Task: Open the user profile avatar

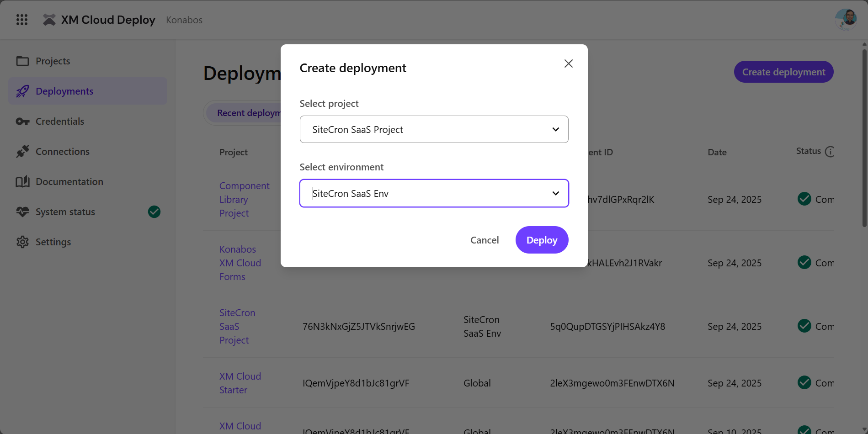Action: pyautogui.click(x=846, y=20)
